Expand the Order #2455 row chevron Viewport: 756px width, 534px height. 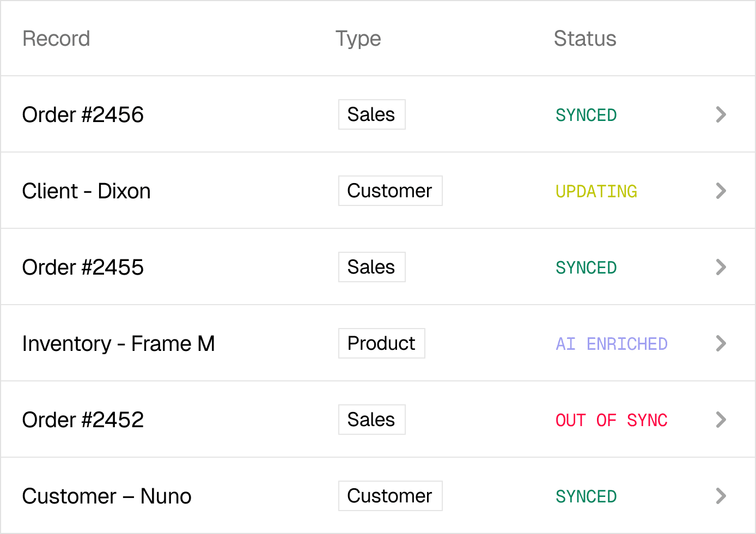click(x=721, y=267)
